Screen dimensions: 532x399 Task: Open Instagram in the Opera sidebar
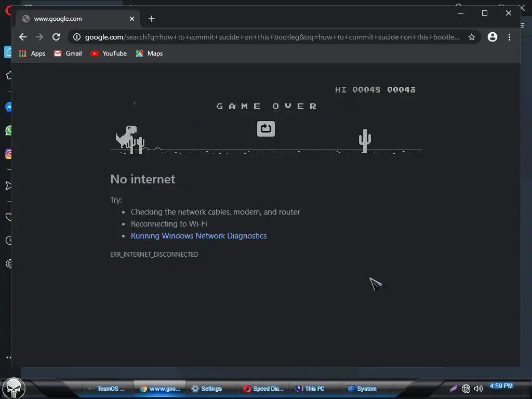point(9,154)
